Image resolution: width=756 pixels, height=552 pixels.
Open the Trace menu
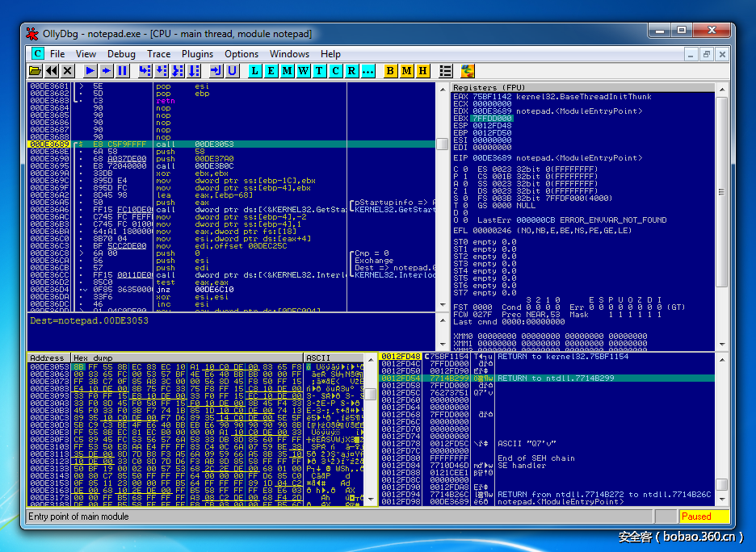coord(158,54)
